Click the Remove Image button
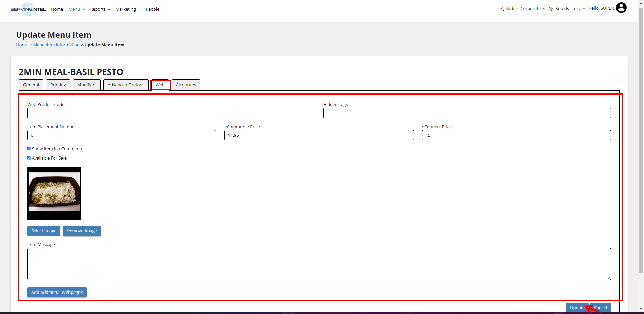 [x=82, y=231]
